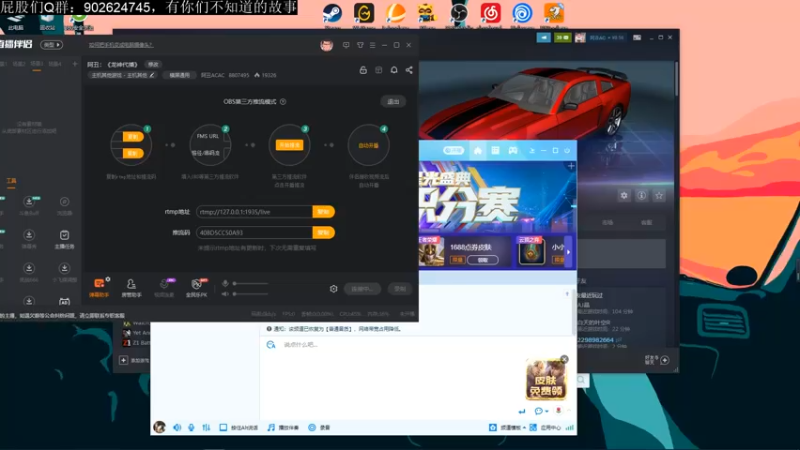Click the share icon in streaming app
Viewport: 800px width, 450px height.
(409, 70)
